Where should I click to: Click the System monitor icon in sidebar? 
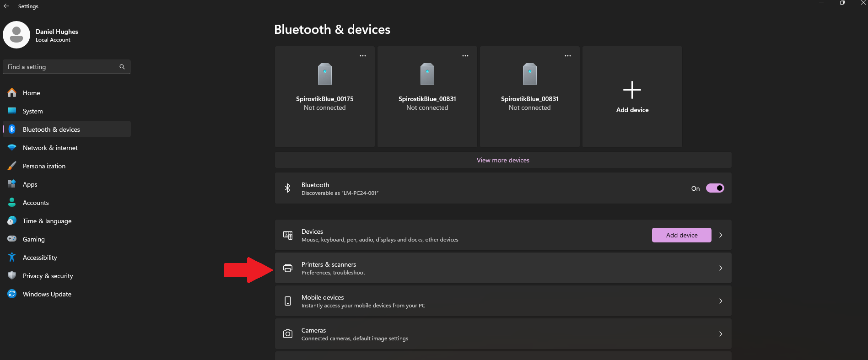point(12,111)
